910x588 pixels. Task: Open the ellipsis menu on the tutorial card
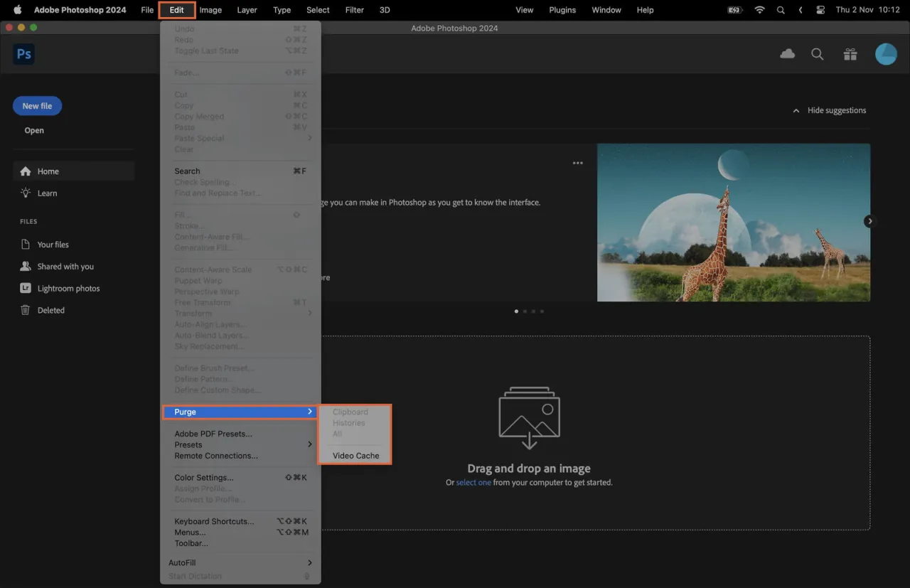coord(577,163)
